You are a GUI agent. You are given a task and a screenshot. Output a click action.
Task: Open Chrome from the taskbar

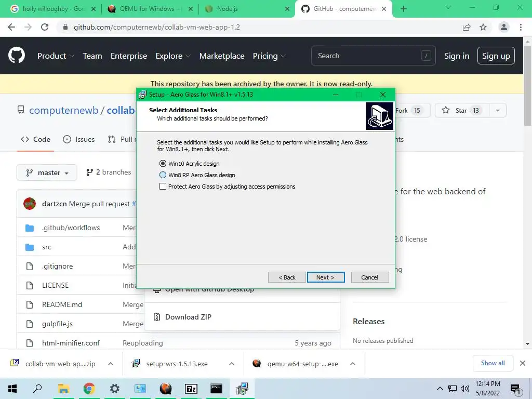tap(89, 389)
